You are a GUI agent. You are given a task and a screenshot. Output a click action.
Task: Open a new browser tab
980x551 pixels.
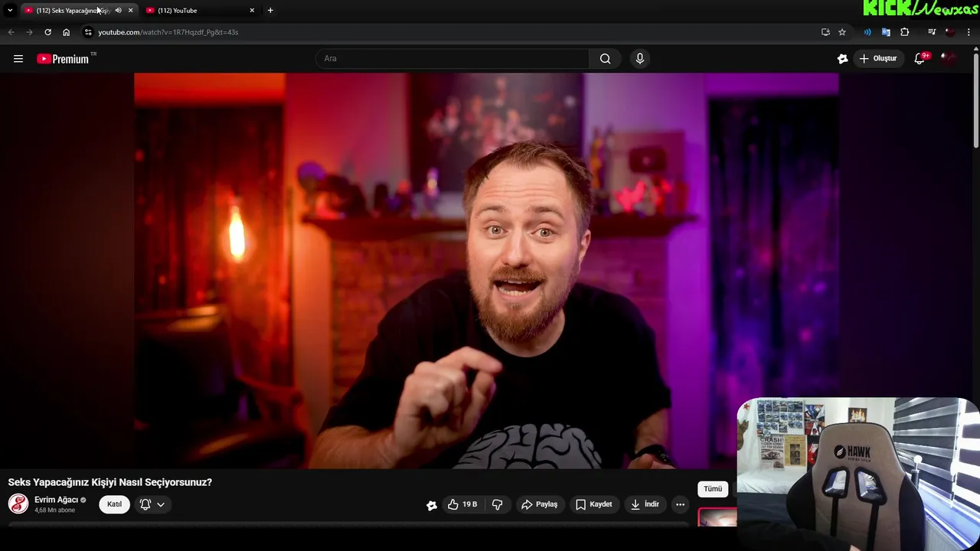[270, 10]
